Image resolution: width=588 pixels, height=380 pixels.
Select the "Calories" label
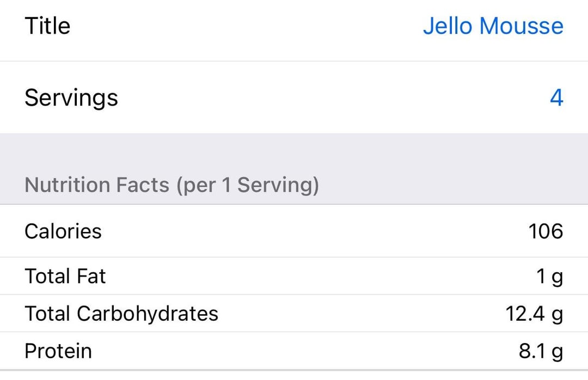(63, 231)
